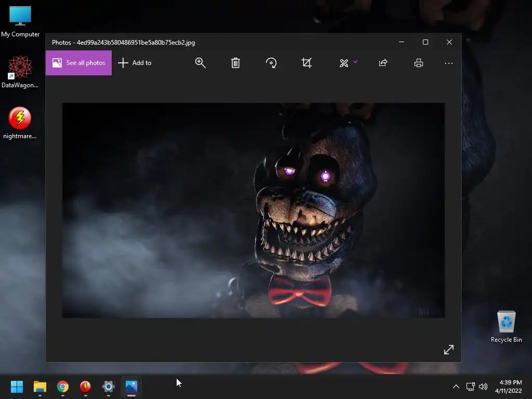Open the Crop tool

(x=307, y=63)
